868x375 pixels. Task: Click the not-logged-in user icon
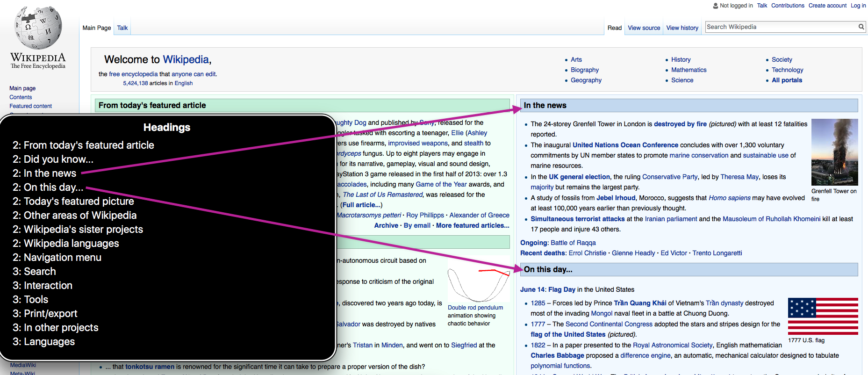click(715, 6)
